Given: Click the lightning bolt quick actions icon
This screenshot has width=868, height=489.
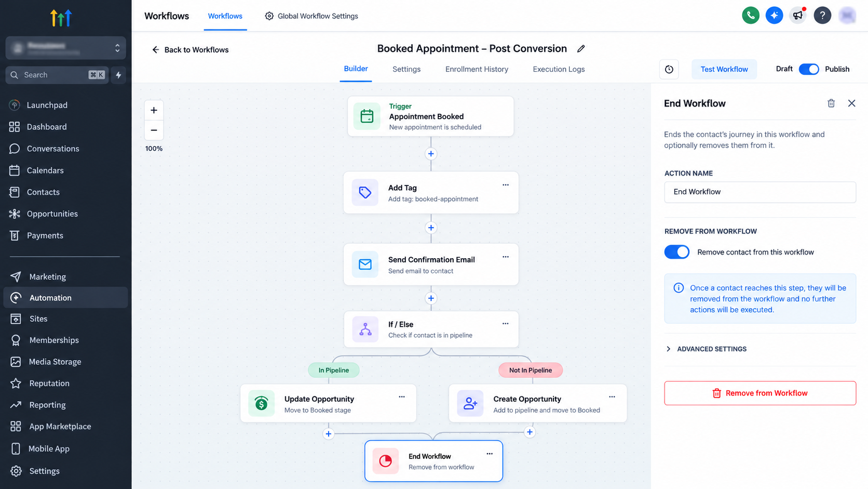Looking at the screenshot, I should click(118, 75).
